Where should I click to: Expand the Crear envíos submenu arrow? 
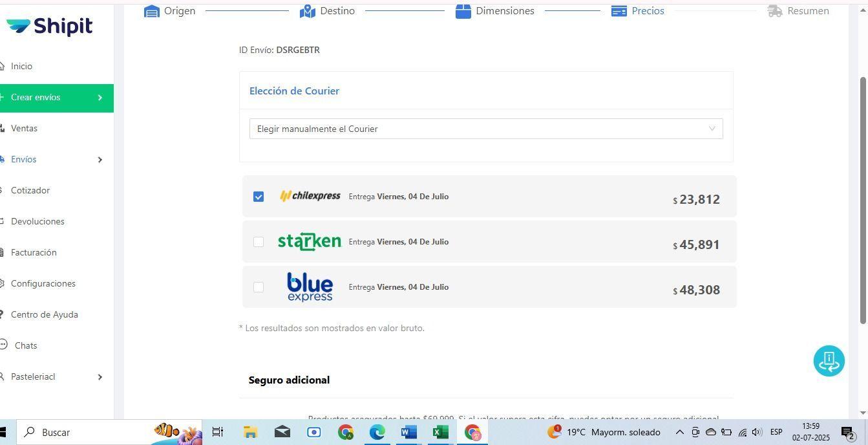[100, 98]
